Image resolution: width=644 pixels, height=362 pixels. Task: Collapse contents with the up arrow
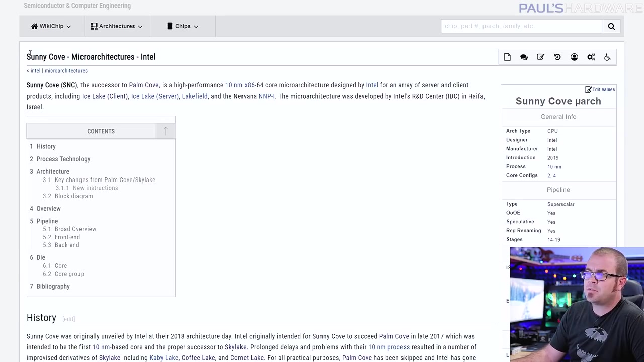coord(165,131)
